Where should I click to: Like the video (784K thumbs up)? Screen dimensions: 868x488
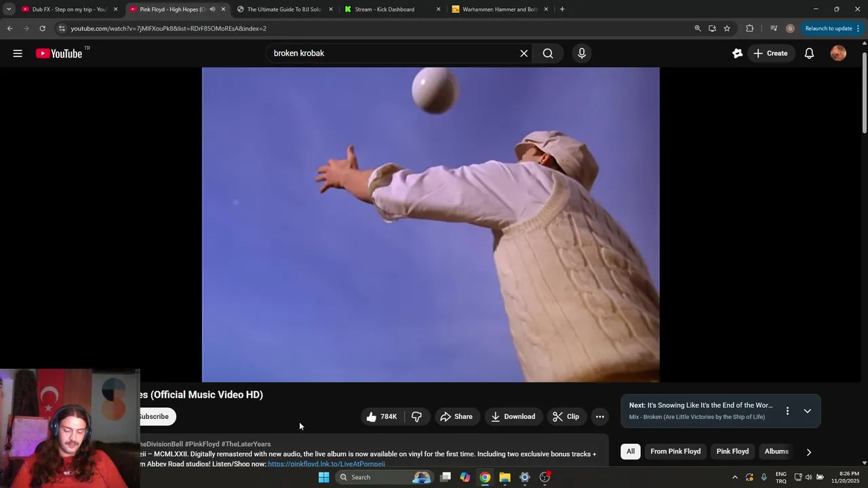click(x=382, y=417)
